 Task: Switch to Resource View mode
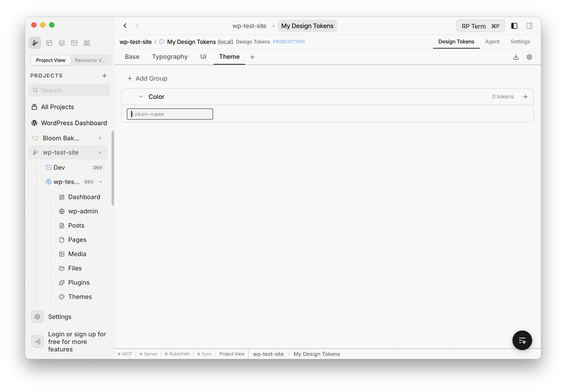(x=91, y=60)
